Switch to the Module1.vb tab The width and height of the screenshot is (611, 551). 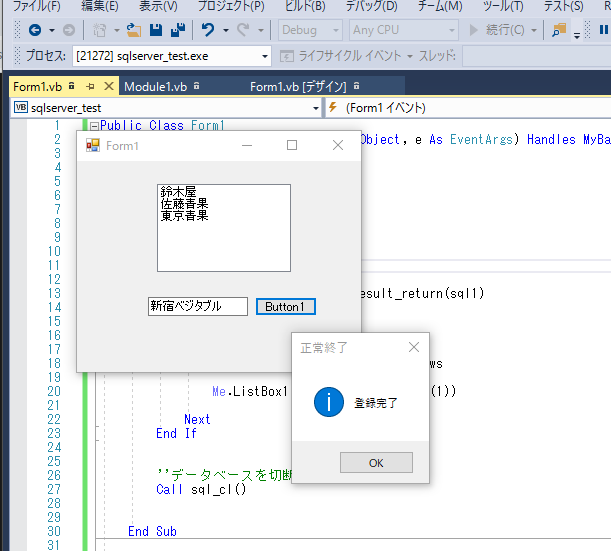(156, 87)
